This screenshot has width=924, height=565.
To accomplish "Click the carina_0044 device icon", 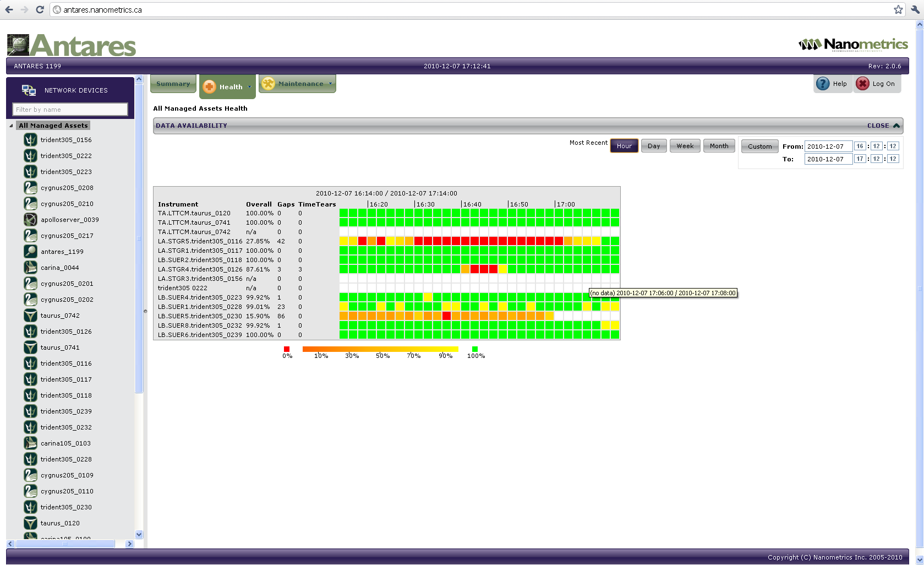I will (x=30, y=268).
